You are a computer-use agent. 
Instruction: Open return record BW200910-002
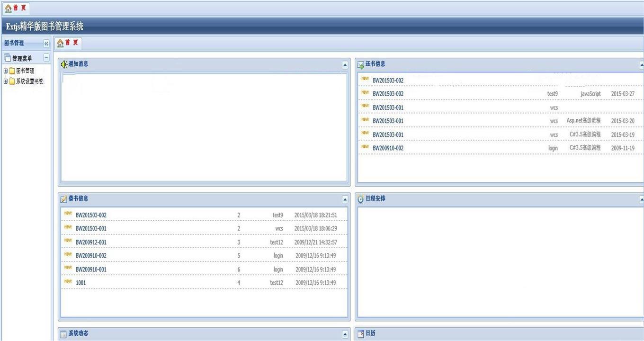click(388, 148)
